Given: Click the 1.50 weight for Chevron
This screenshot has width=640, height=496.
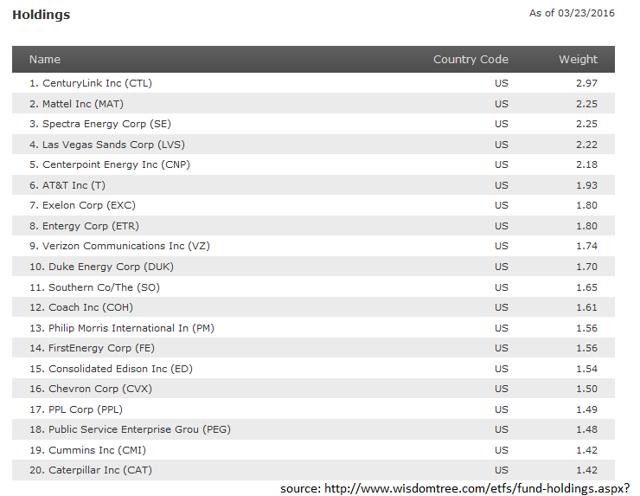Looking at the screenshot, I should coord(587,389).
